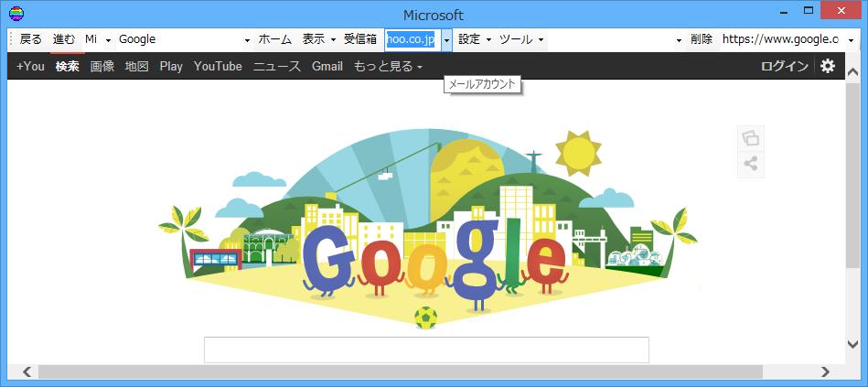
Task: Open the ツール tools dropdown
Action: pyautogui.click(x=521, y=39)
